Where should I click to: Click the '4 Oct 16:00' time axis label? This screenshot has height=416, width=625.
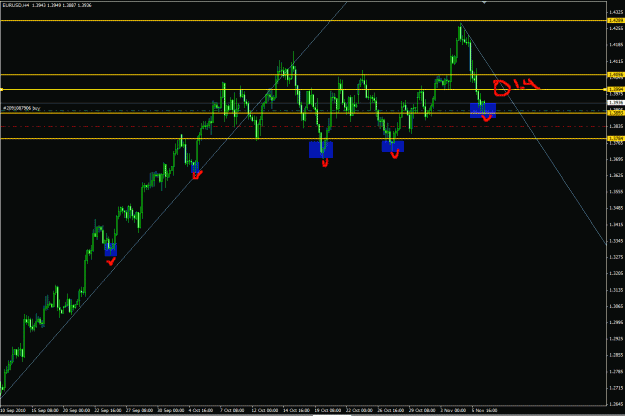201,410
